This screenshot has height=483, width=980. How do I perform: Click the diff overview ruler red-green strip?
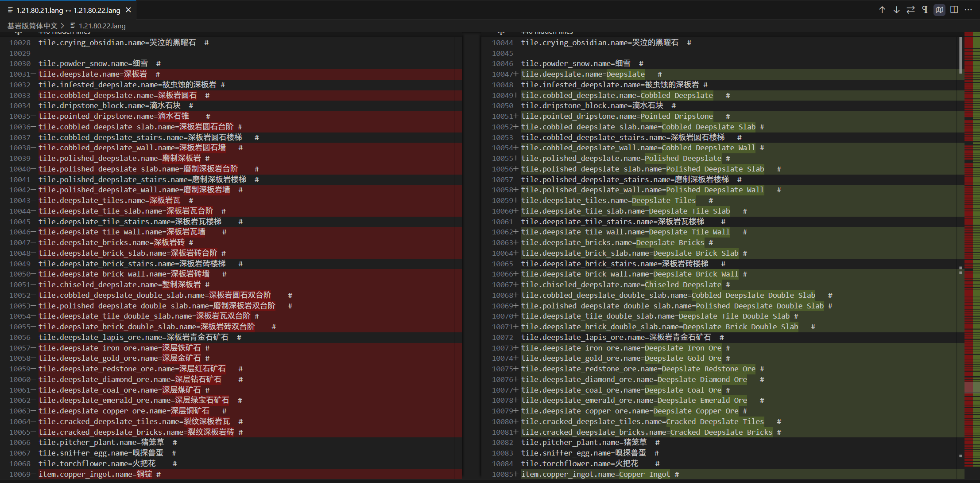[972, 222]
